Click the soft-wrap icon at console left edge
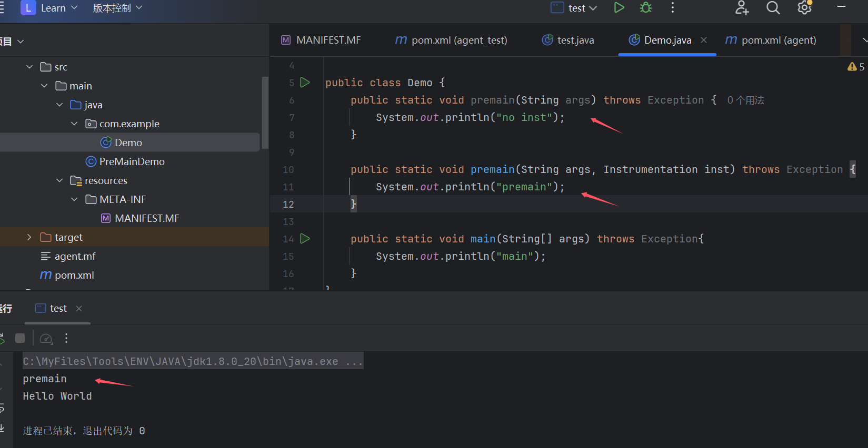 (x=2, y=408)
